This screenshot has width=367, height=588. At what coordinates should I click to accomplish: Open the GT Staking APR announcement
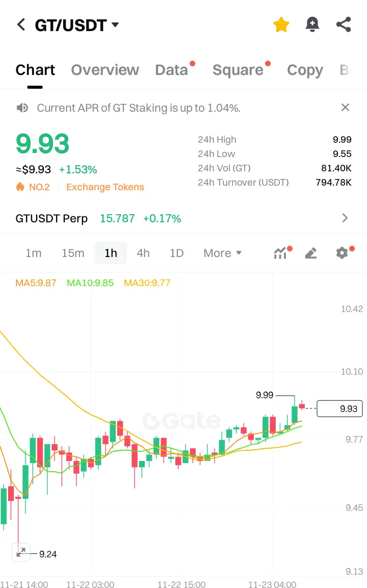click(x=138, y=108)
